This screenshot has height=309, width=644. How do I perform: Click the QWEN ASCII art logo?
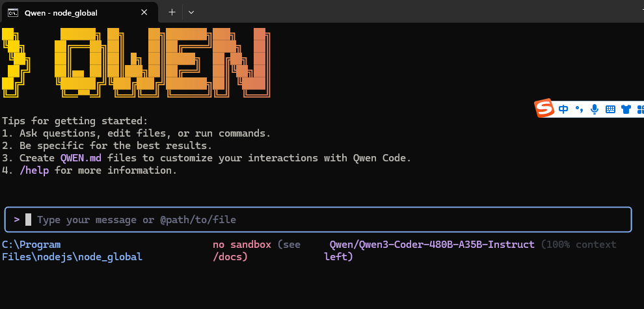[137, 62]
